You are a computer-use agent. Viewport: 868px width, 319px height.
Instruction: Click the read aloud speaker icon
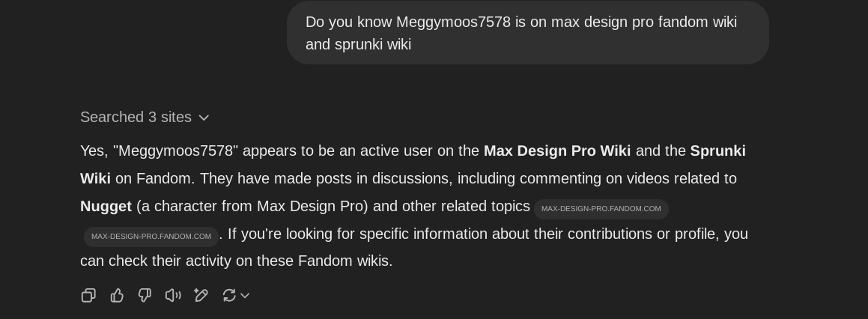[x=173, y=296]
